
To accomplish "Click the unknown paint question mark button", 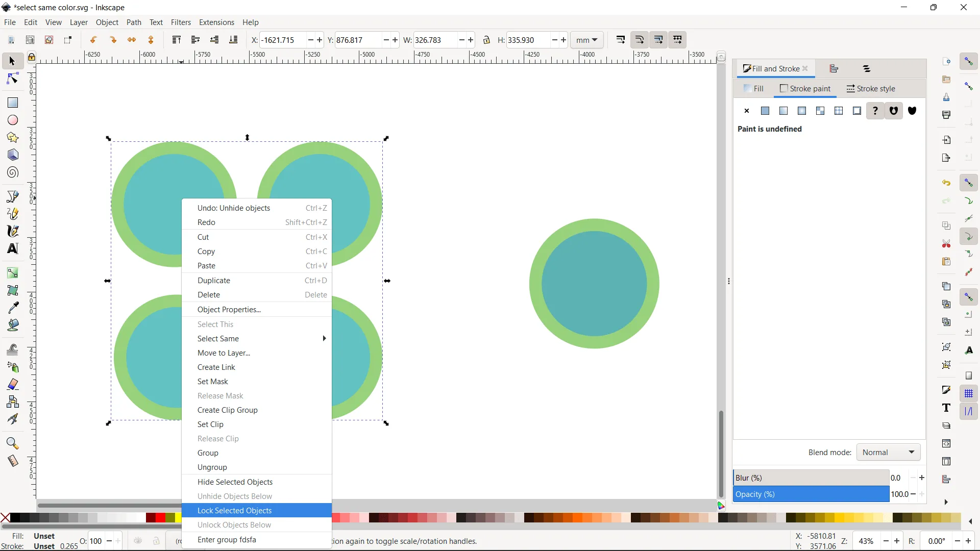I will [x=875, y=111].
